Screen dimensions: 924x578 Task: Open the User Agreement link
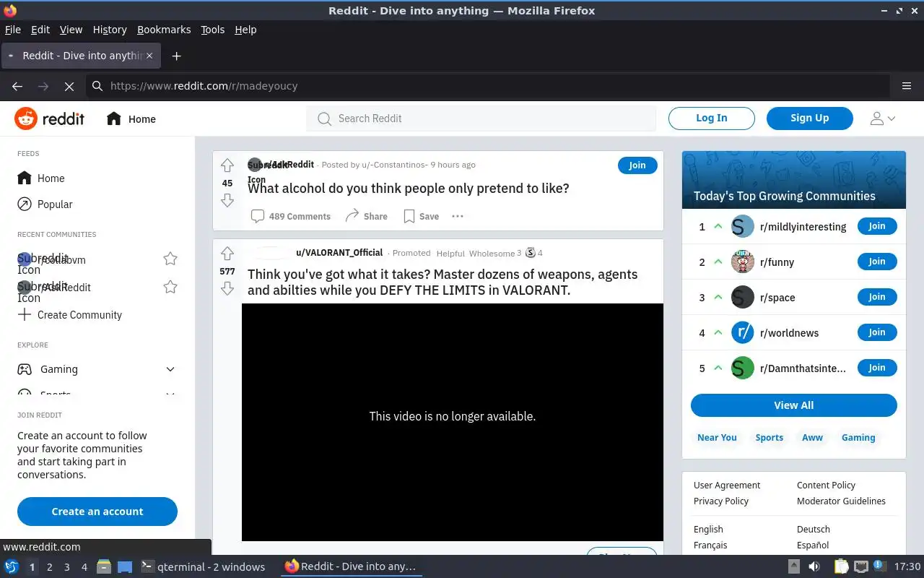coord(727,486)
